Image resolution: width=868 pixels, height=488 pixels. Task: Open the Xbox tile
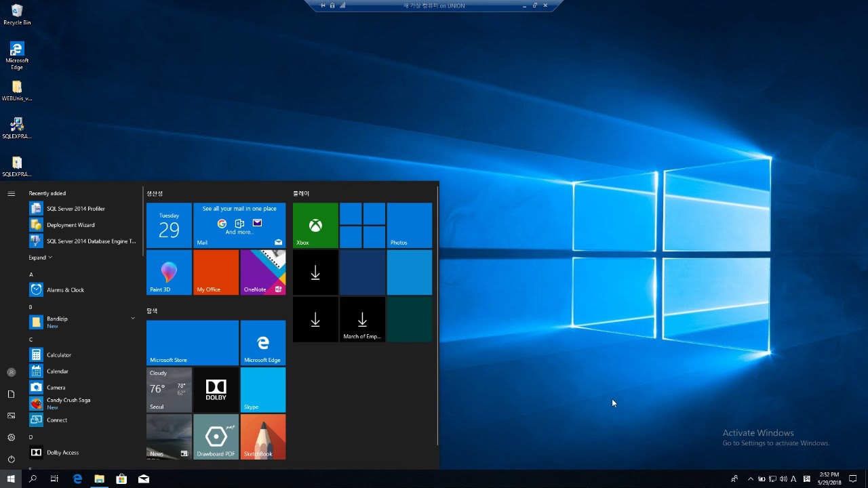click(315, 225)
